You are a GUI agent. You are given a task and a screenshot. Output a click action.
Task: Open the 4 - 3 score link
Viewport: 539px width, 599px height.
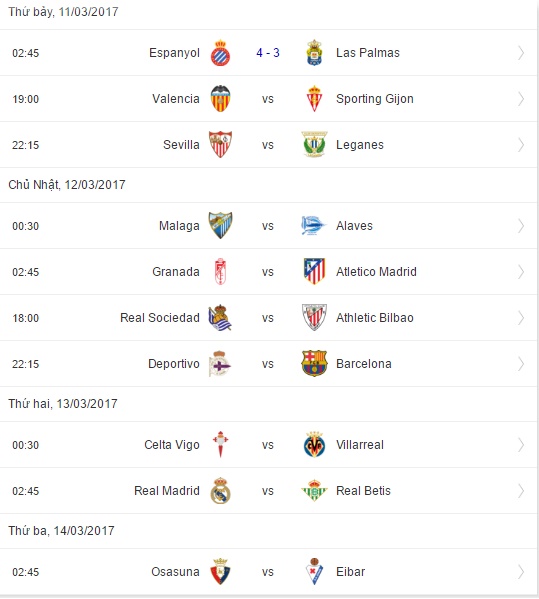coord(268,53)
